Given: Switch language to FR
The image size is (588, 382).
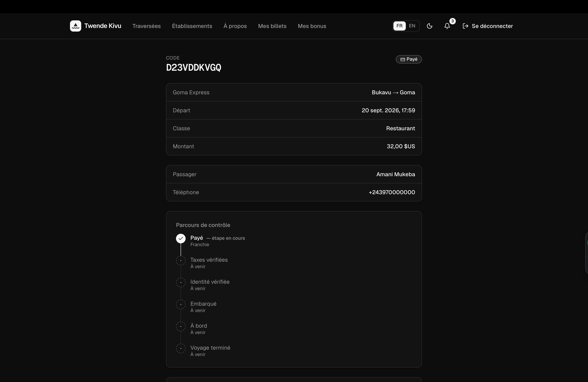Looking at the screenshot, I should point(399,26).
